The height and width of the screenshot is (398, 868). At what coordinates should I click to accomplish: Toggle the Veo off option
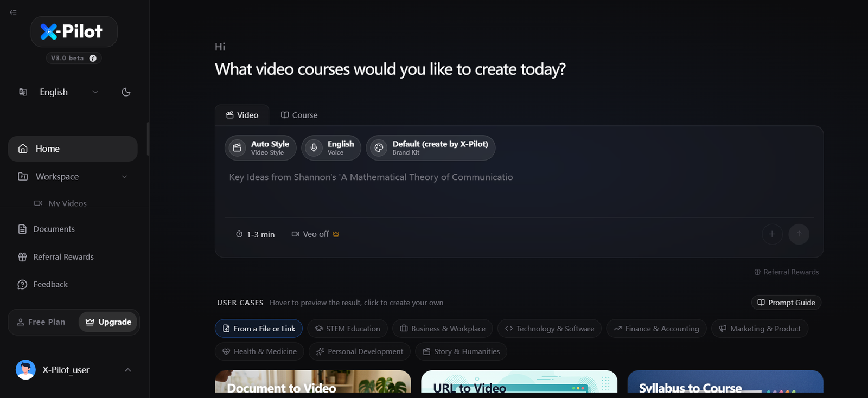tap(315, 234)
